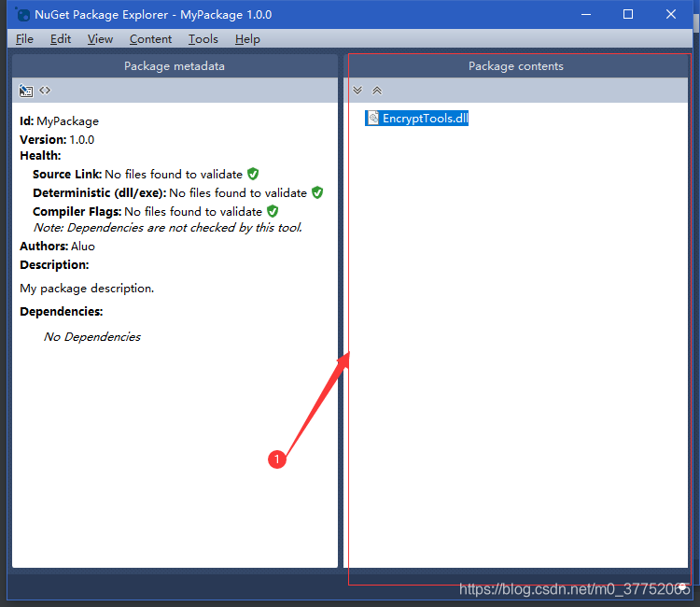Image resolution: width=700 pixels, height=607 pixels.
Task: Click the NuGet Package Explorer app icon
Action: pos(22,15)
